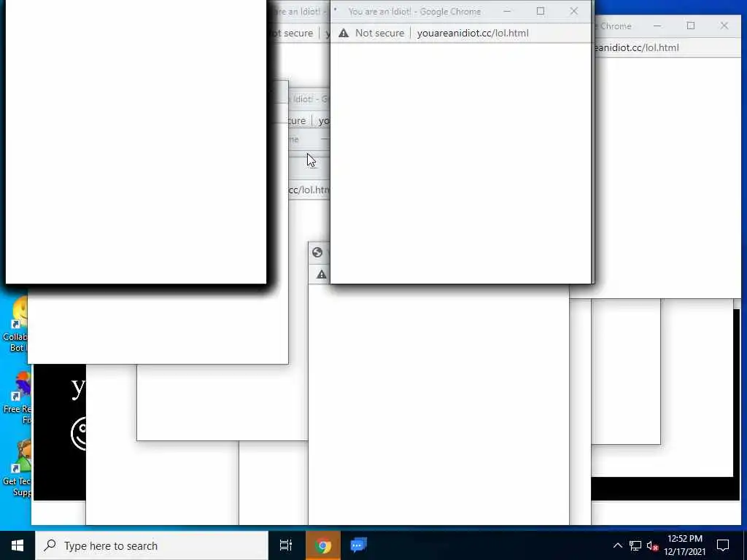Click the 'Type here to search' taskbar box
The image size is (747, 560).
click(x=152, y=545)
